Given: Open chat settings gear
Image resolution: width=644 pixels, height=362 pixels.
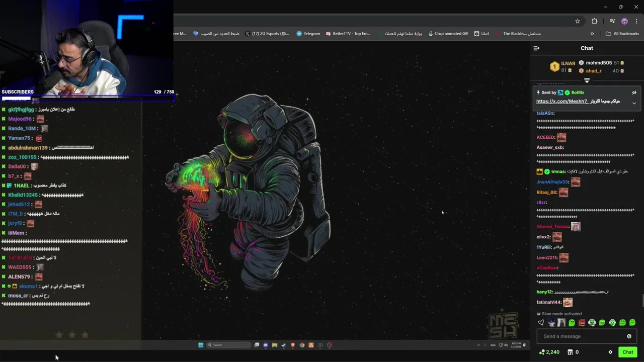Looking at the screenshot, I should point(610,352).
